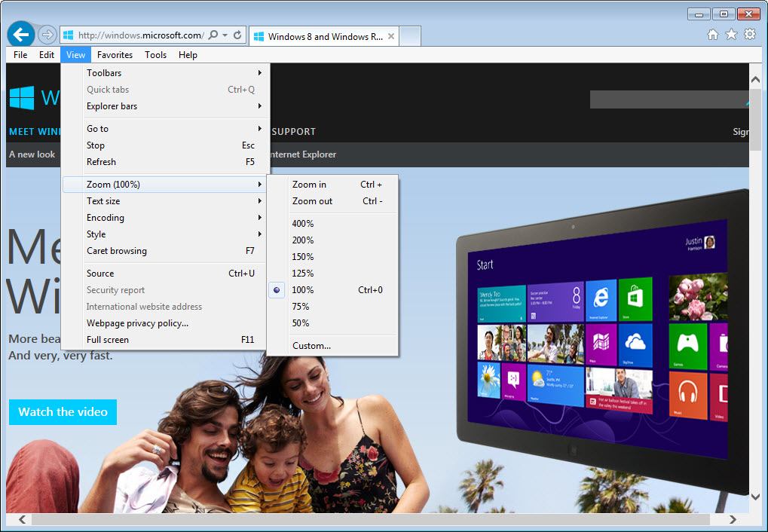Set zoom to 50%
Image resolution: width=768 pixels, height=532 pixels.
[x=332, y=323]
